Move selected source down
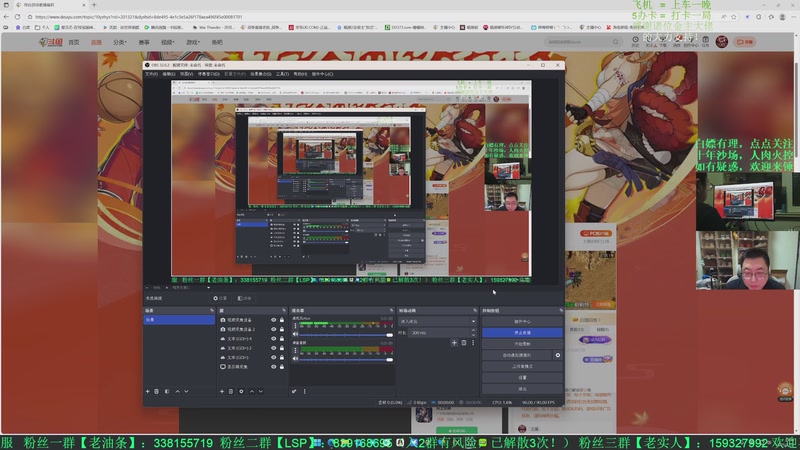The height and width of the screenshot is (450, 800). coord(261,391)
